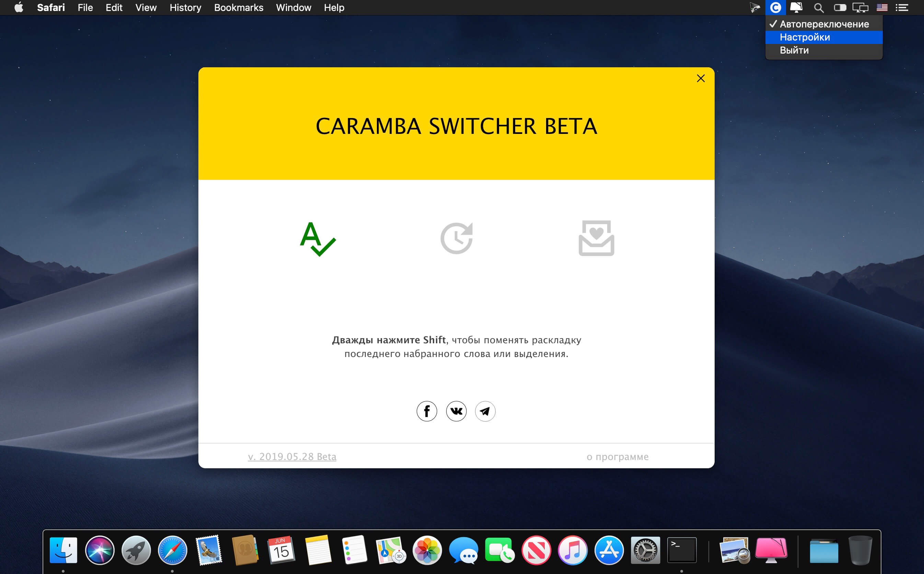Click the Spotlight search icon

pos(819,8)
